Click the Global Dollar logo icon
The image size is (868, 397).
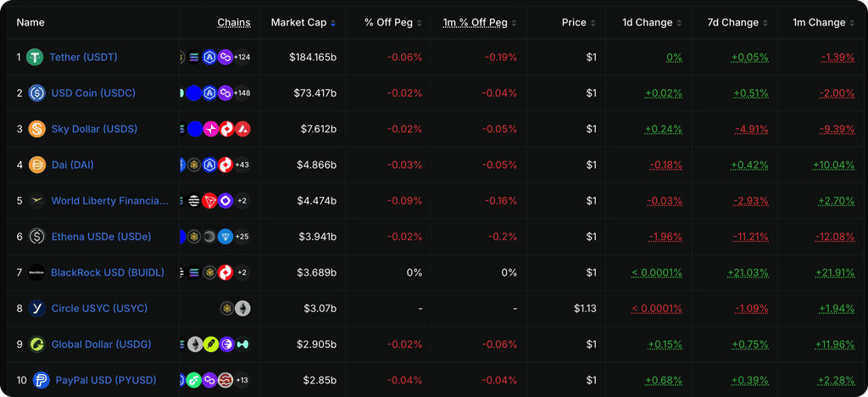click(x=36, y=344)
